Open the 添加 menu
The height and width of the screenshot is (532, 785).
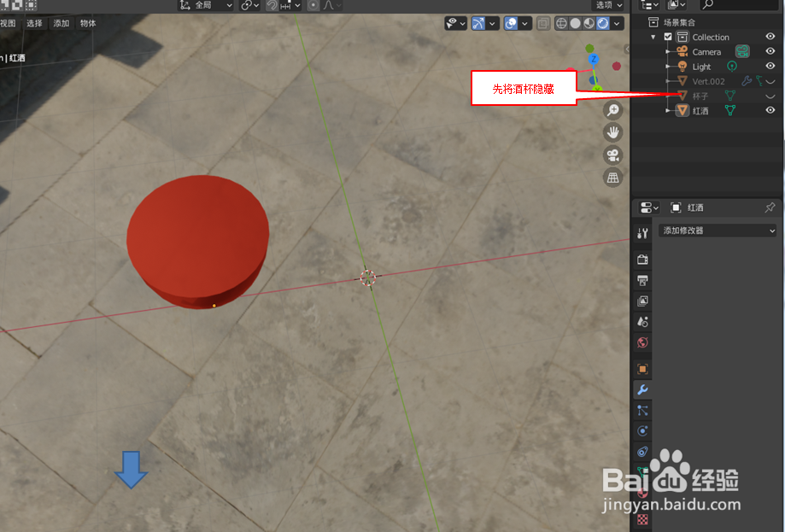pyautogui.click(x=62, y=23)
